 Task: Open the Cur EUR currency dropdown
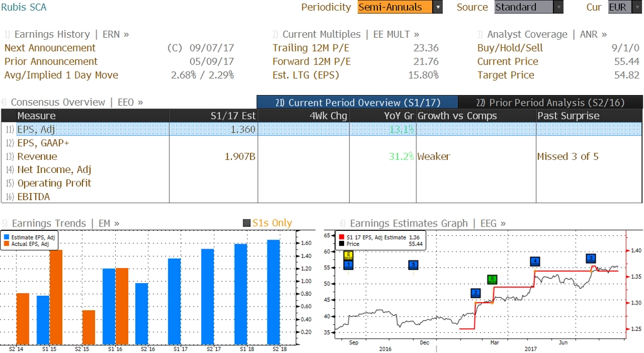625,7
